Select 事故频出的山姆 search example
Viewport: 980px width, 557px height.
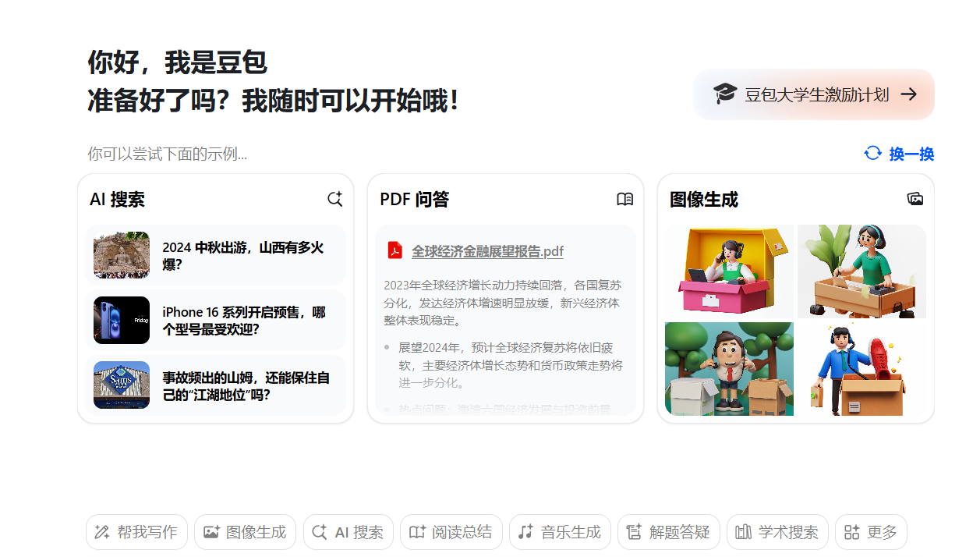[x=215, y=385]
